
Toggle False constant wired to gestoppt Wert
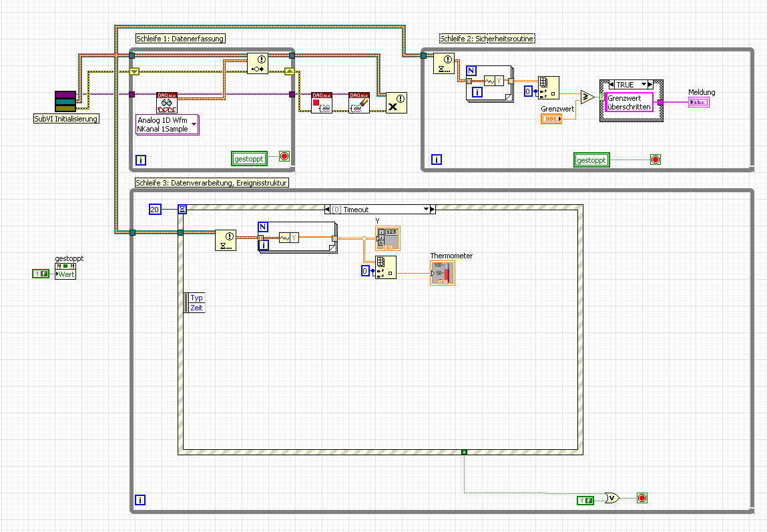(x=41, y=274)
